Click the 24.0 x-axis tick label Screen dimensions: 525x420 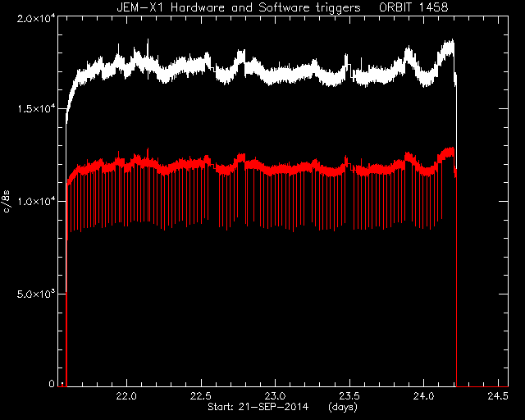pos(423,396)
